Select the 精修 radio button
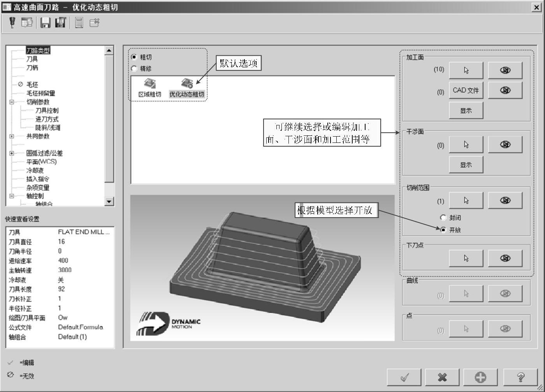 [134, 69]
